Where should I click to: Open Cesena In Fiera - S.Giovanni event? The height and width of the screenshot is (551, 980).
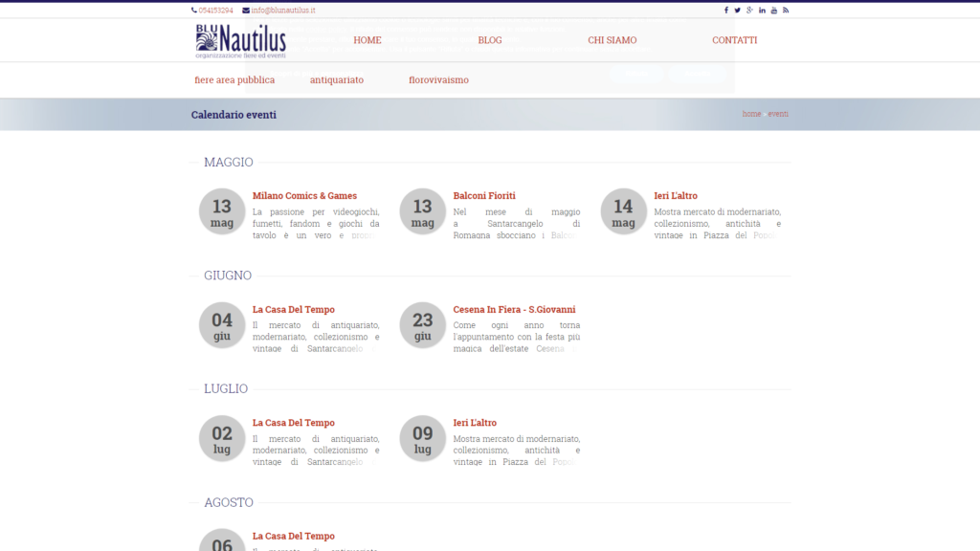click(514, 309)
